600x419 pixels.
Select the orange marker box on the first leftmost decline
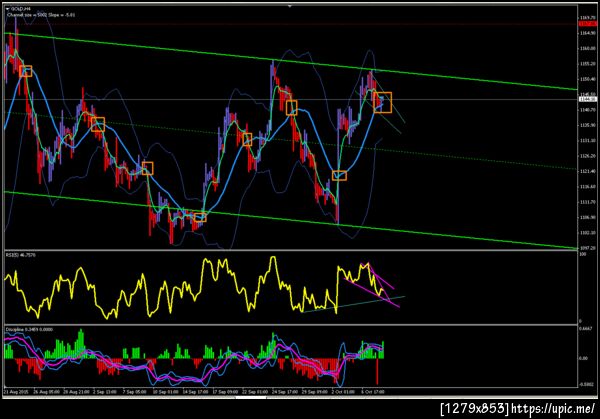coord(26,71)
